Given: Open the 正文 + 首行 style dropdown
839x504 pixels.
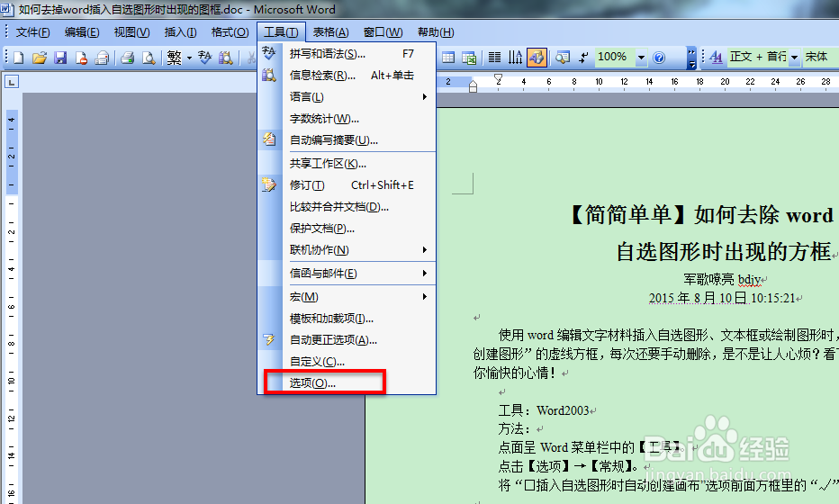Looking at the screenshot, I should tap(795, 58).
